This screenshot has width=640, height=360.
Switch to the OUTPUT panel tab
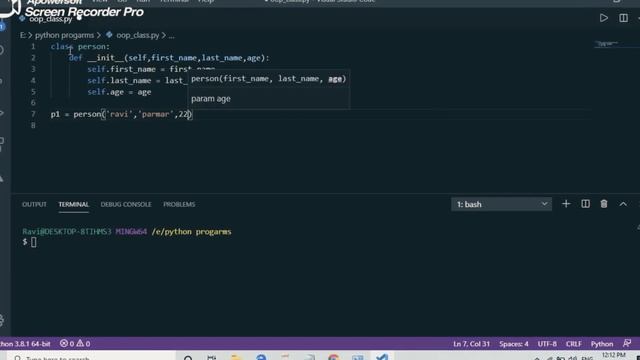(x=34, y=204)
